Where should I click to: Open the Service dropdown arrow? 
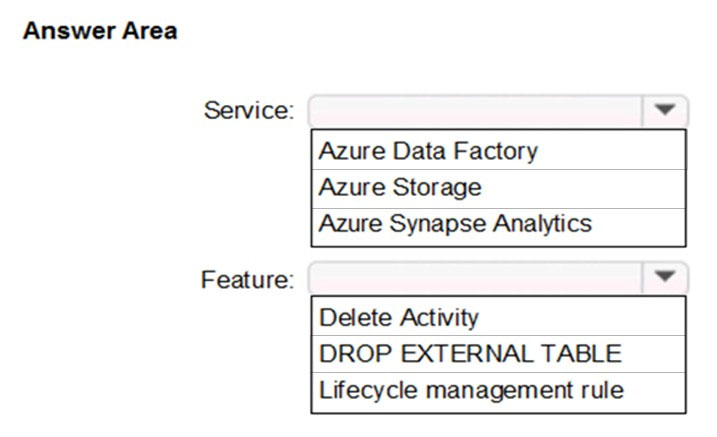[664, 110]
